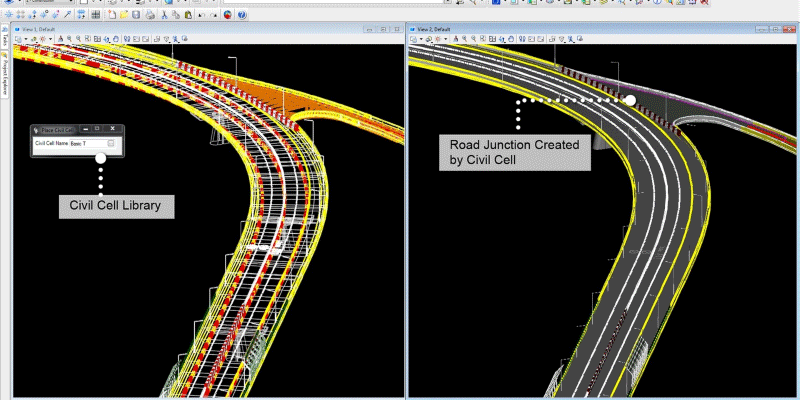This screenshot has height=400, width=800.
Task: Open the Civil Cell Name browse button
Action: click(111, 143)
